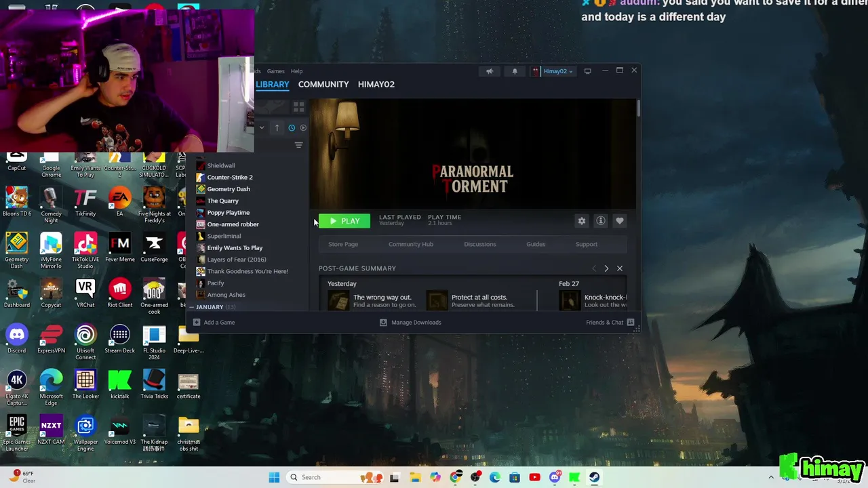This screenshot has width=868, height=488.
Task: Open YouTube from the taskbar
Action: click(534, 477)
